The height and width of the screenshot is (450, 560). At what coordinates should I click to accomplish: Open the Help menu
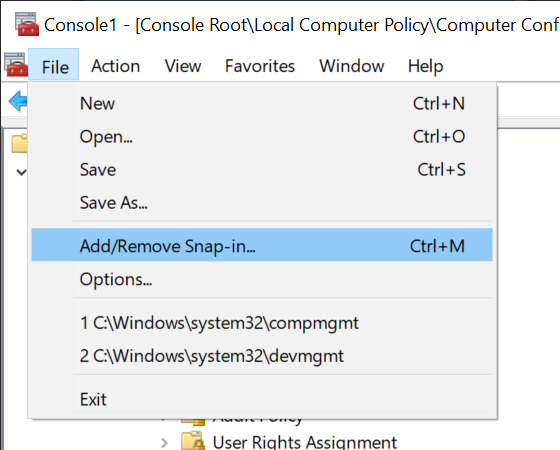pos(425,66)
